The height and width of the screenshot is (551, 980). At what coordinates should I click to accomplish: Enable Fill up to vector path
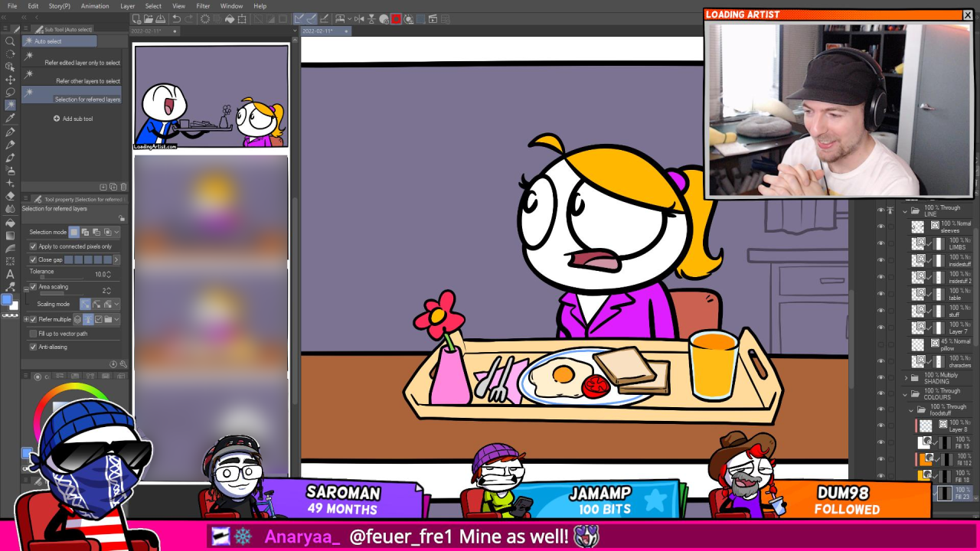pyautogui.click(x=33, y=334)
